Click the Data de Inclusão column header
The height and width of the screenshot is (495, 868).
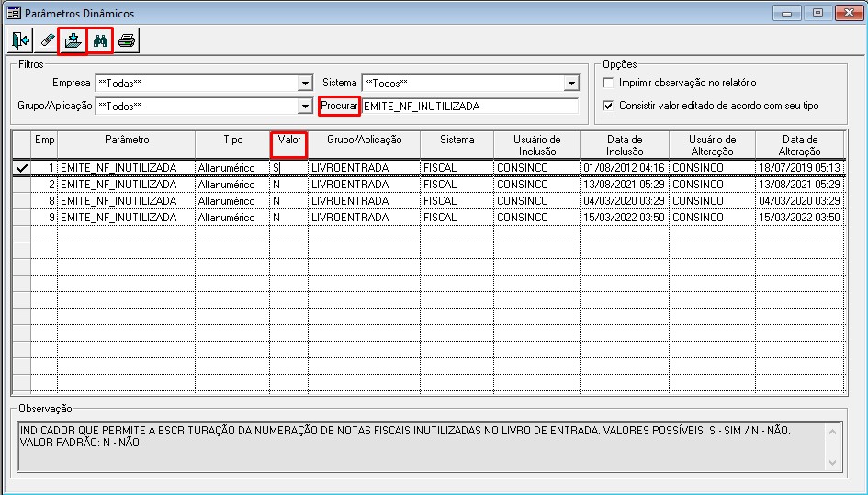625,145
